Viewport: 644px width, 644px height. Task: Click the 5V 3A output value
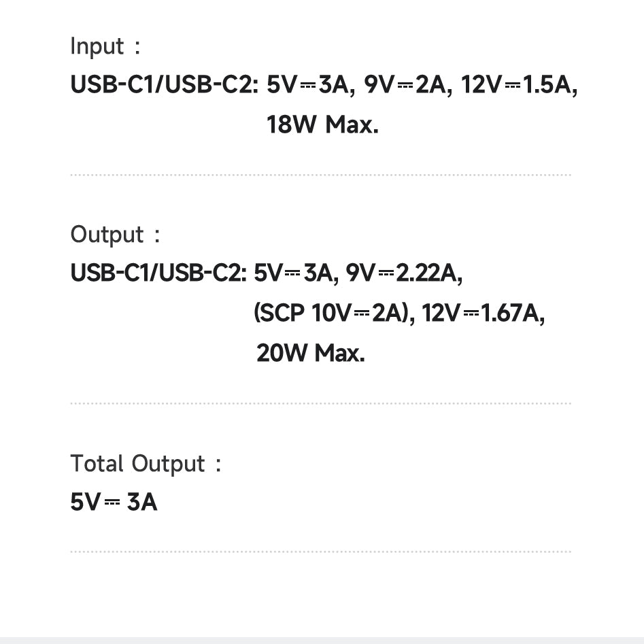point(296,273)
